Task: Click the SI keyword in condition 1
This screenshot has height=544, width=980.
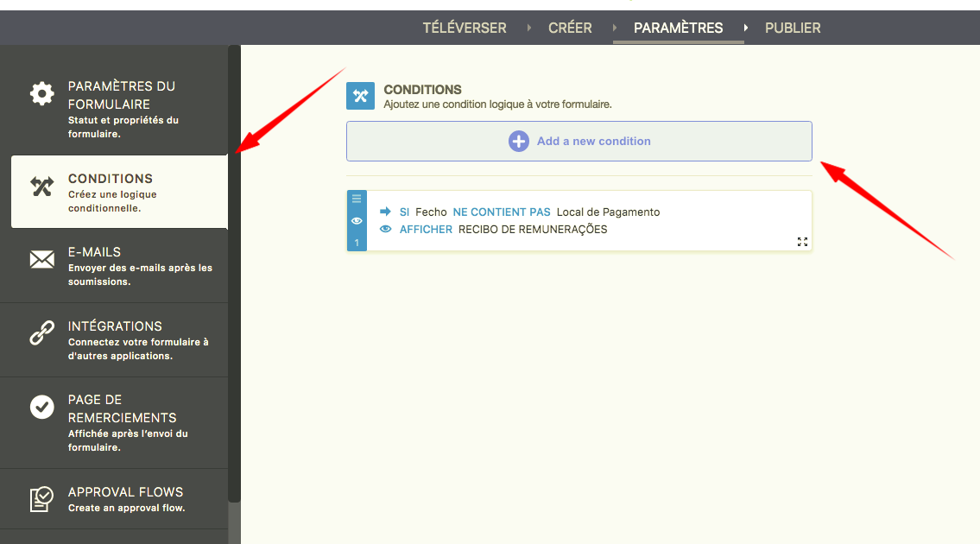Action: click(x=404, y=212)
